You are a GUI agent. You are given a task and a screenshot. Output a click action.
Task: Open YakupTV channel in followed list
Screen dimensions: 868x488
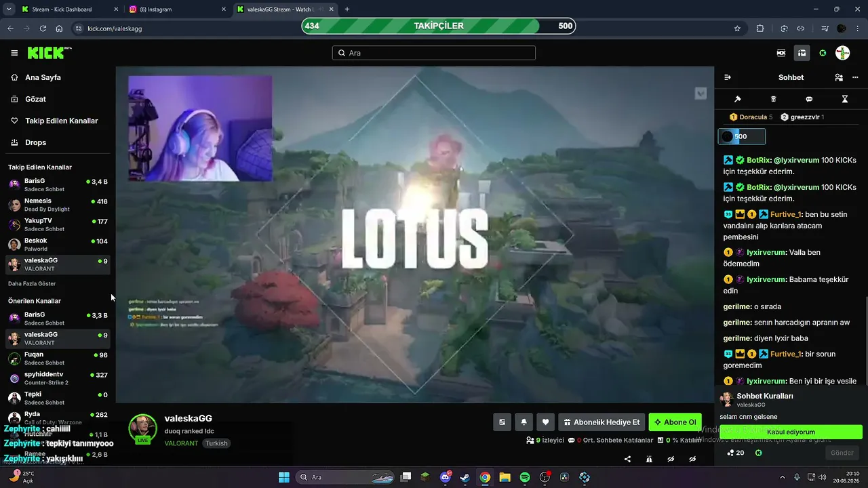click(x=57, y=224)
